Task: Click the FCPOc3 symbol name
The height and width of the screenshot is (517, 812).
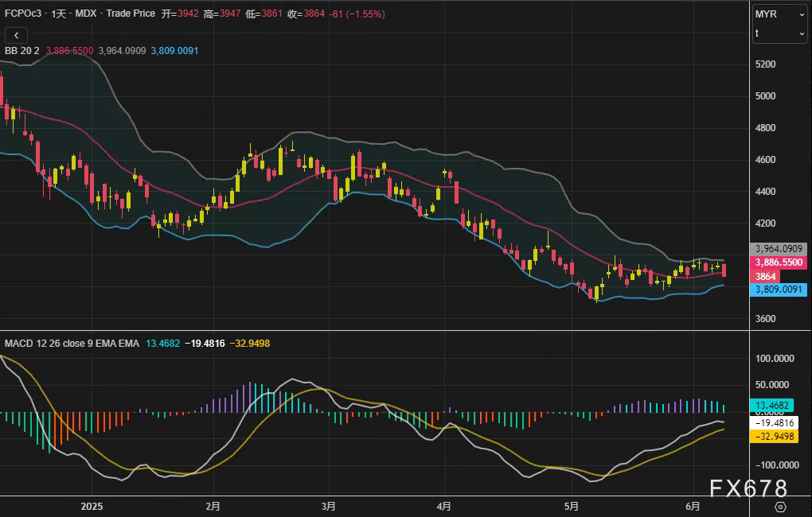Action: pos(23,14)
